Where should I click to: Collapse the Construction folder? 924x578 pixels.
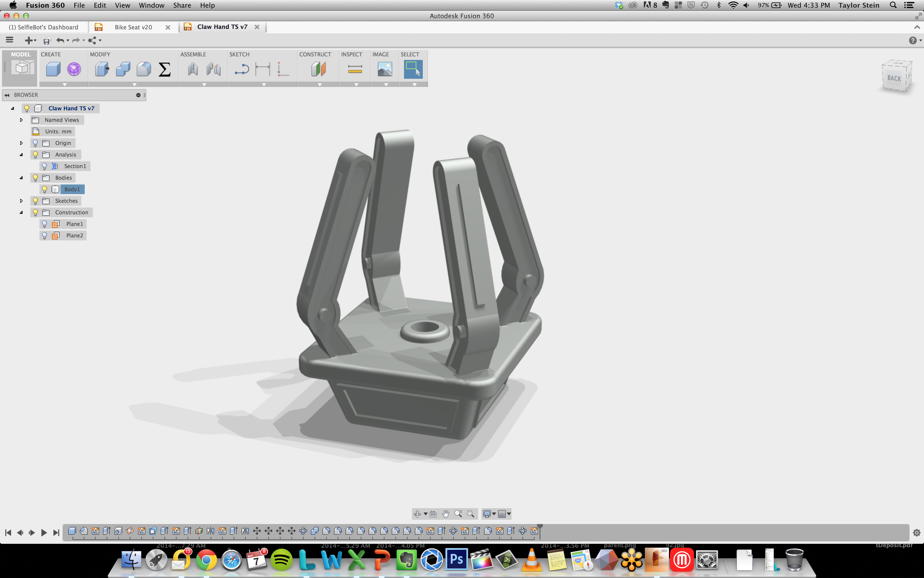pyautogui.click(x=21, y=213)
